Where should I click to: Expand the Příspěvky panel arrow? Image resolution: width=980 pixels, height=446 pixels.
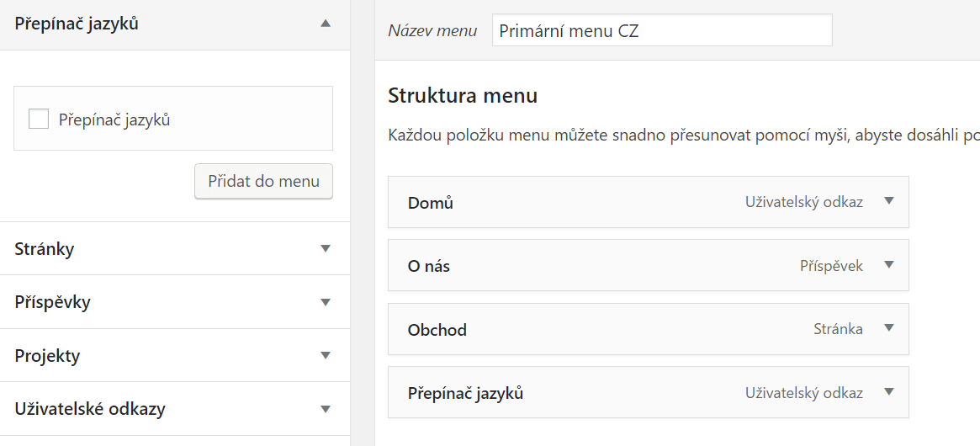tap(325, 302)
